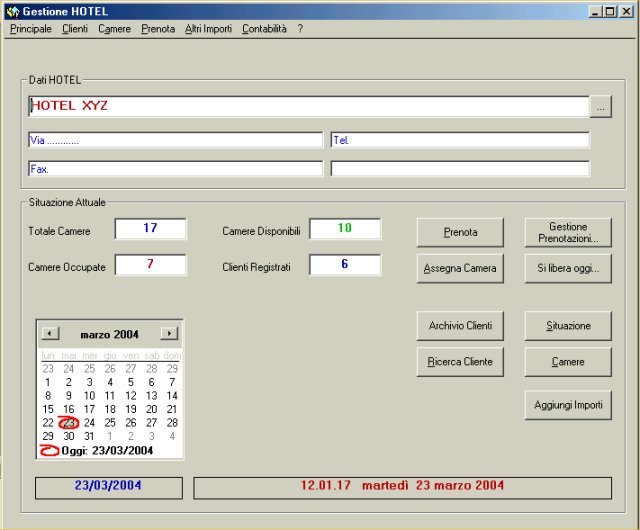Open the Altri Importi menu
The image size is (640, 530).
pyautogui.click(x=208, y=29)
